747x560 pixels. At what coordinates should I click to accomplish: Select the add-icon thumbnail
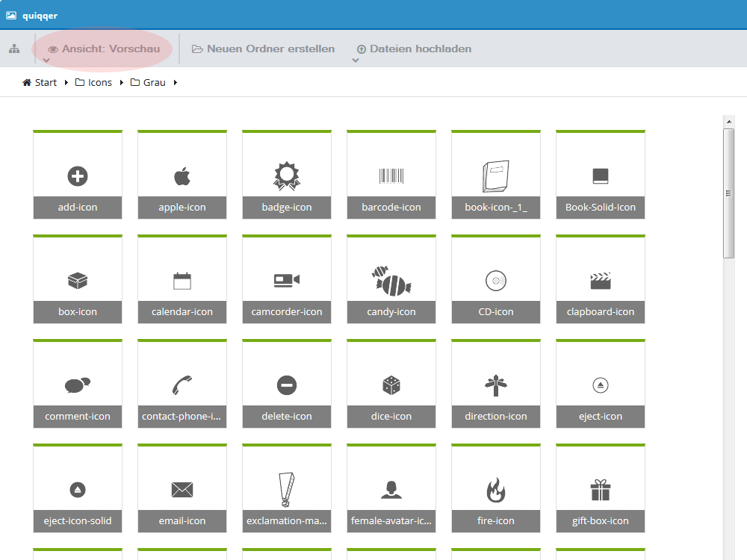pos(78,175)
